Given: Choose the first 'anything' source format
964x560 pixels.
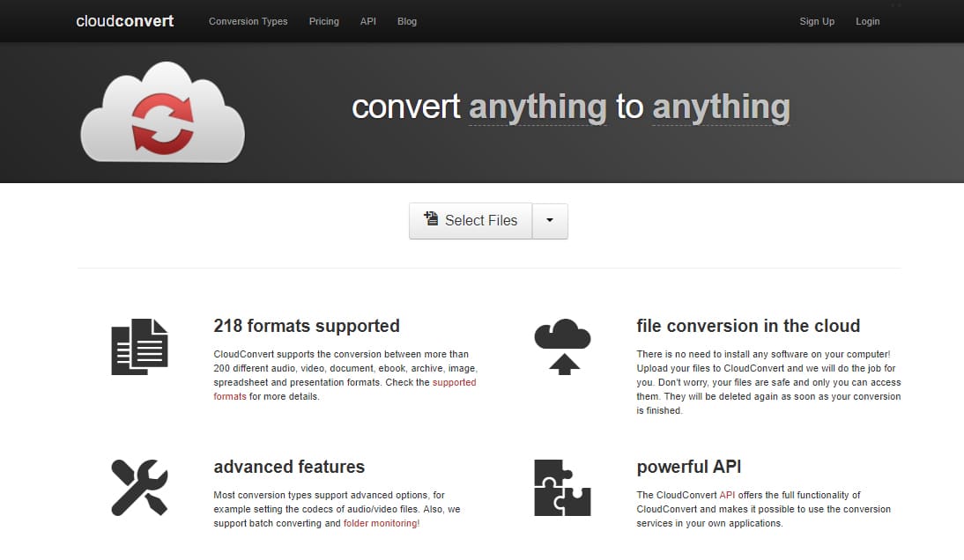Looking at the screenshot, I should (538, 107).
